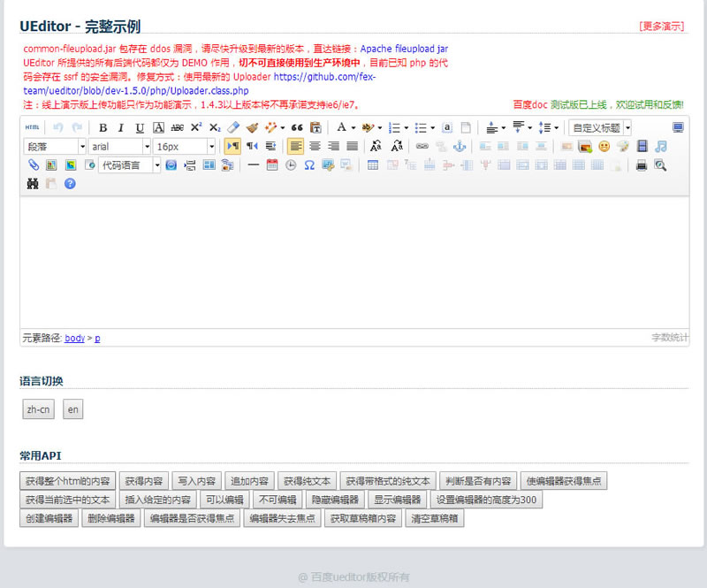Insert an anchor

pyautogui.click(x=460, y=146)
